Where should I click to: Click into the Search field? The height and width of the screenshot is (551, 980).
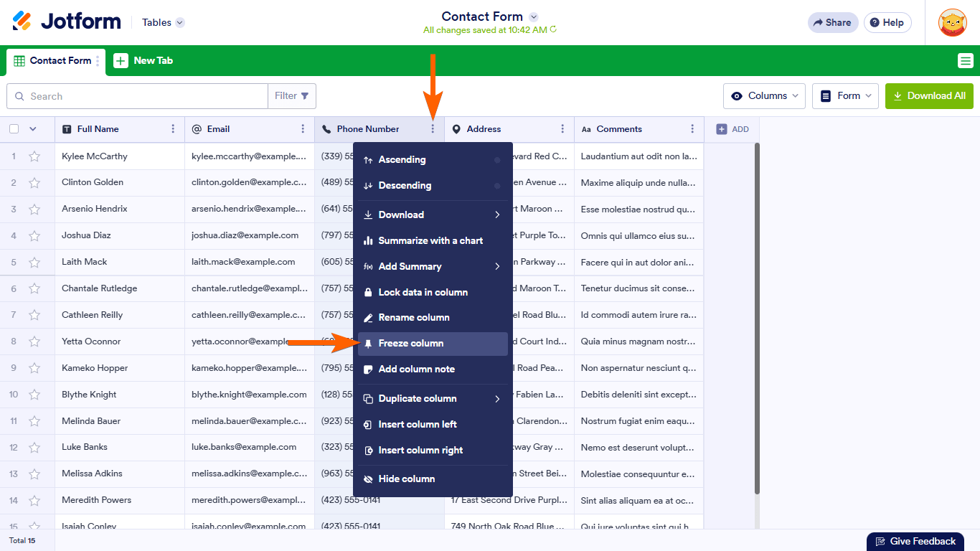tap(143, 96)
